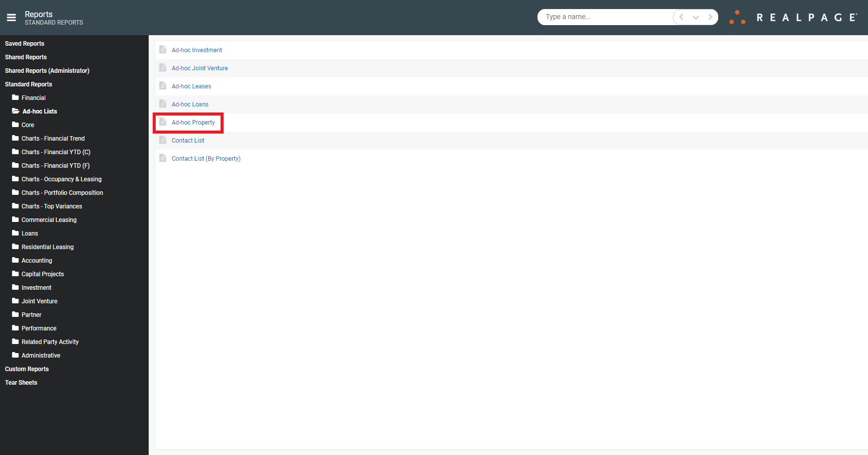Open Contact List (By Property) report
This screenshot has width=868, height=455.
[x=206, y=158]
